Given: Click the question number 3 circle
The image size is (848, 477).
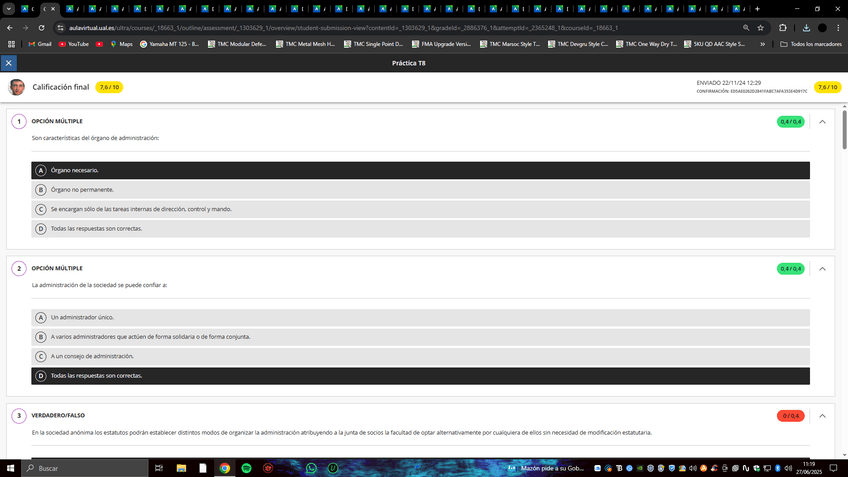Looking at the screenshot, I should (x=19, y=415).
